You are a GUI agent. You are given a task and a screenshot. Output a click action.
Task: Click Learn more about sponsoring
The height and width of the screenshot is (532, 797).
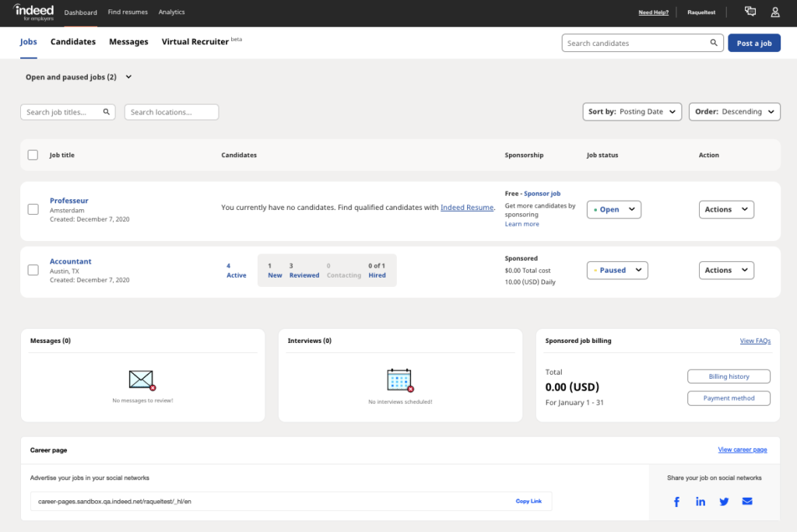coord(521,224)
